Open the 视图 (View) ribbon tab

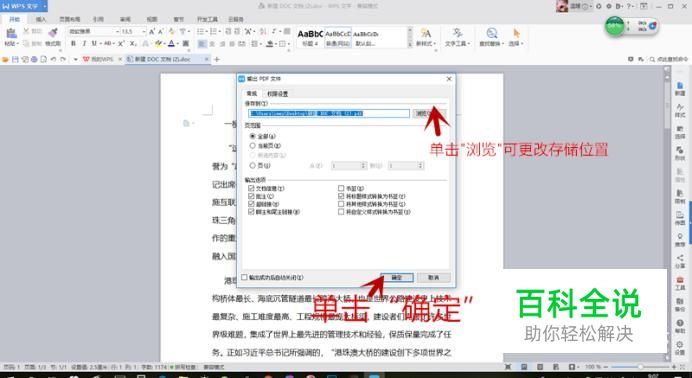(x=152, y=19)
